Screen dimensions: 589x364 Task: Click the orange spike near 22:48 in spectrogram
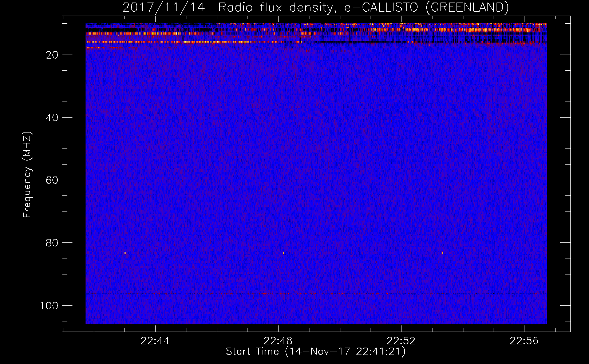pyautogui.click(x=284, y=253)
